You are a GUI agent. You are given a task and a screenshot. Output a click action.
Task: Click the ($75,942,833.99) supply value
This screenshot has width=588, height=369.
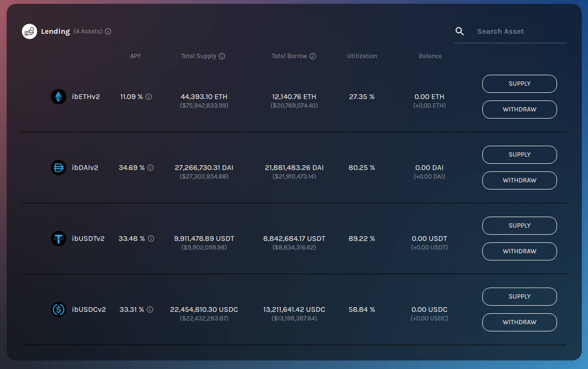[x=204, y=106]
